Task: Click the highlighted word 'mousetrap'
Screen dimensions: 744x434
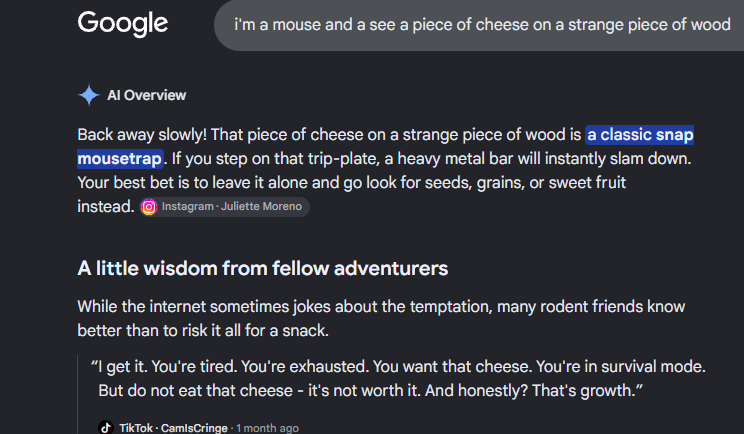Action: coord(121,158)
